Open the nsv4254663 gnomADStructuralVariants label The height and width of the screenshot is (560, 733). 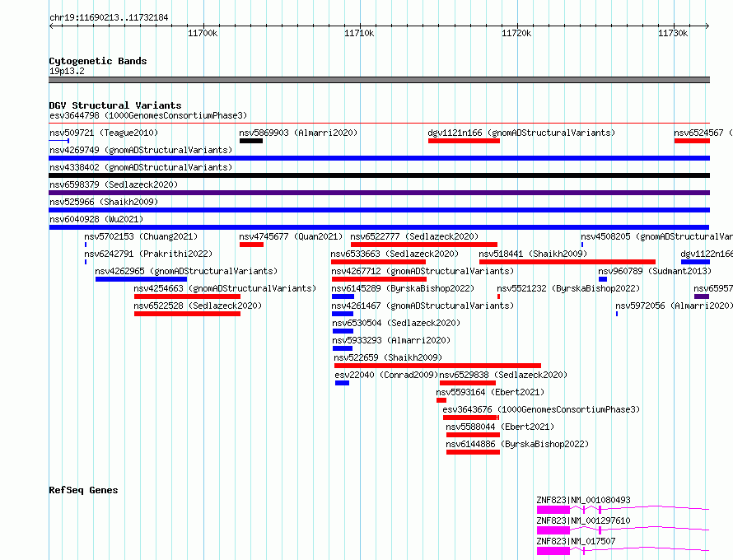pyautogui.click(x=225, y=288)
